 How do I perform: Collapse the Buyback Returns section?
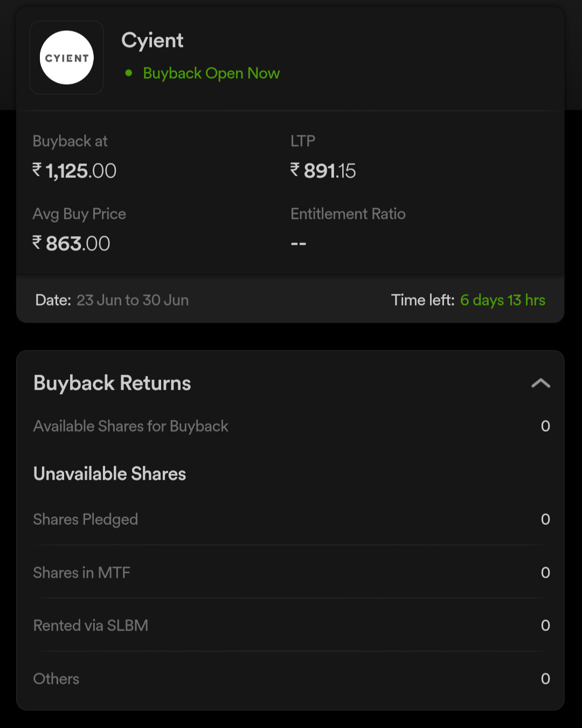[541, 383]
